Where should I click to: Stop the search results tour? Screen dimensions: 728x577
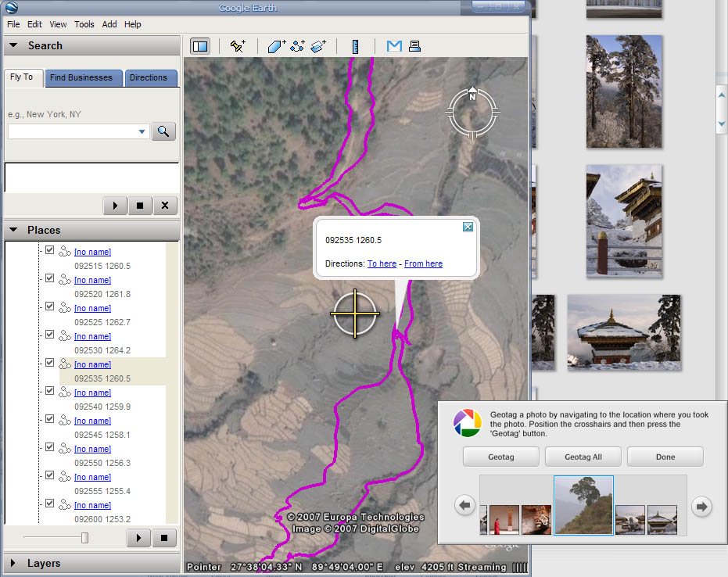tap(140, 206)
